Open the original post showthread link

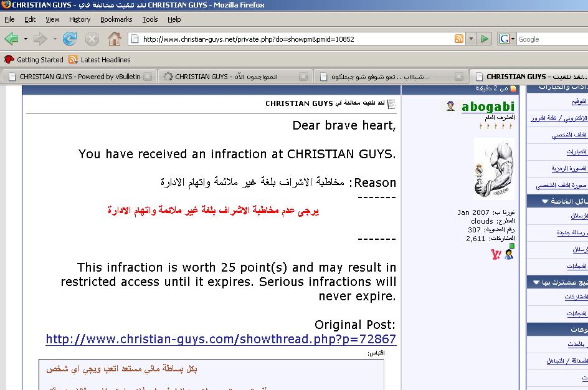220,340
